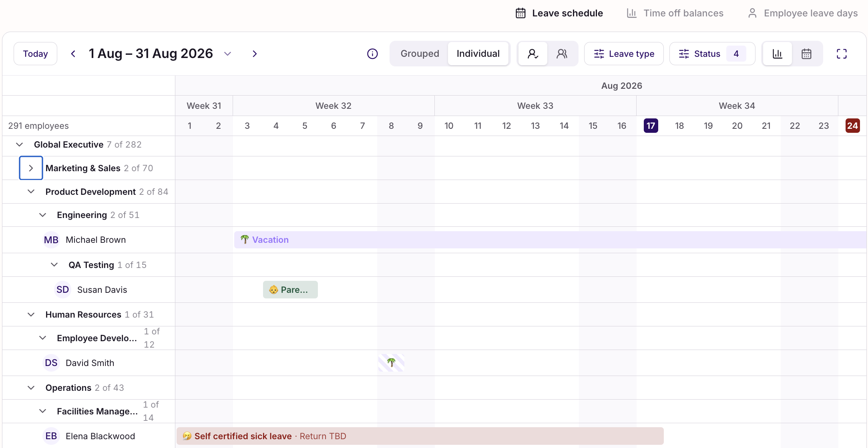Viewport: 868px width, 448px height.
Task: Click the Aug 2026 month label
Action: tap(621, 86)
